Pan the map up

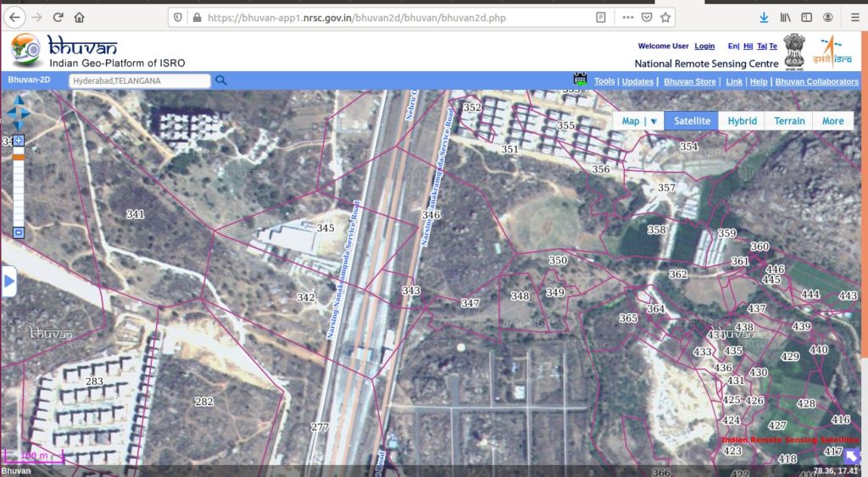pyautogui.click(x=19, y=100)
